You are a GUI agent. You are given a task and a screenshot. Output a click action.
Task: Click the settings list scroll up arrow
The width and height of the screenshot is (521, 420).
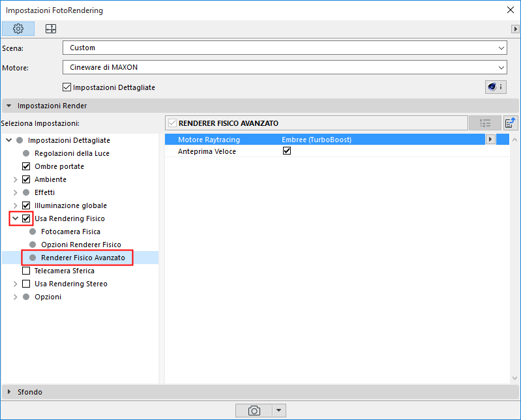click(x=514, y=140)
